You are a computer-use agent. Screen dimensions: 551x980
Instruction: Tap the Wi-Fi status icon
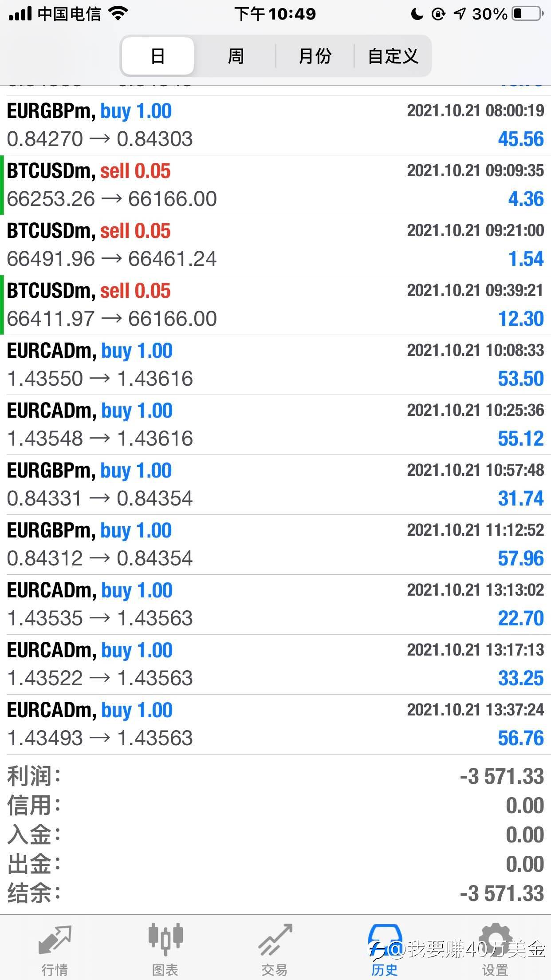click(x=118, y=14)
